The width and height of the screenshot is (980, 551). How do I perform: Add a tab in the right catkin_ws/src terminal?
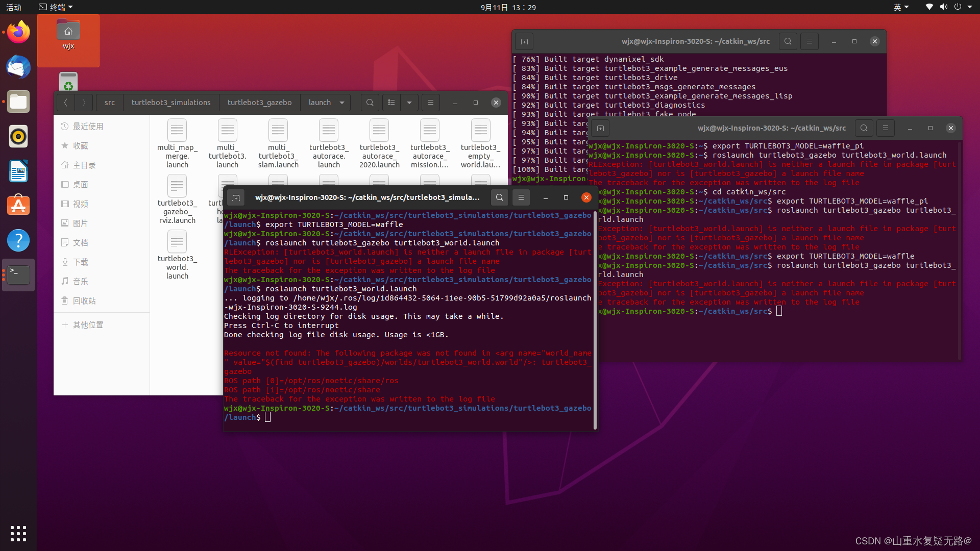click(x=600, y=128)
